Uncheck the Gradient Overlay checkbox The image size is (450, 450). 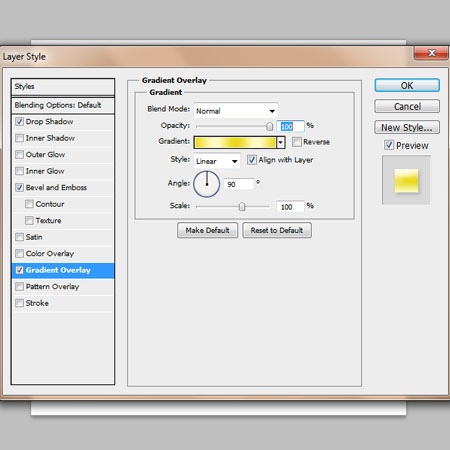tap(19, 270)
